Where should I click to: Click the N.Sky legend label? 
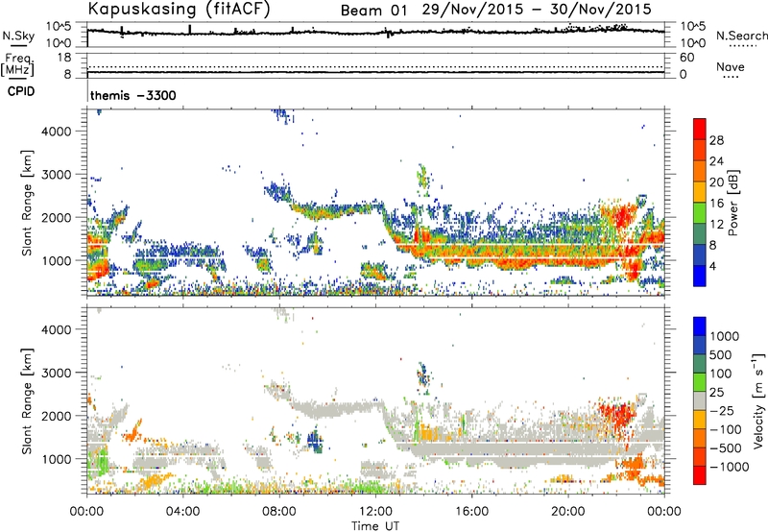[18, 36]
